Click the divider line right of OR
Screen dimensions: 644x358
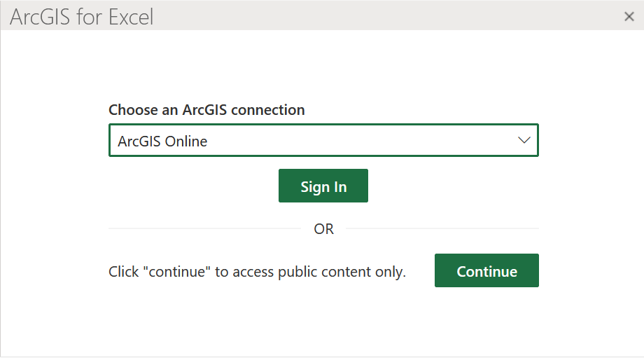point(441,228)
